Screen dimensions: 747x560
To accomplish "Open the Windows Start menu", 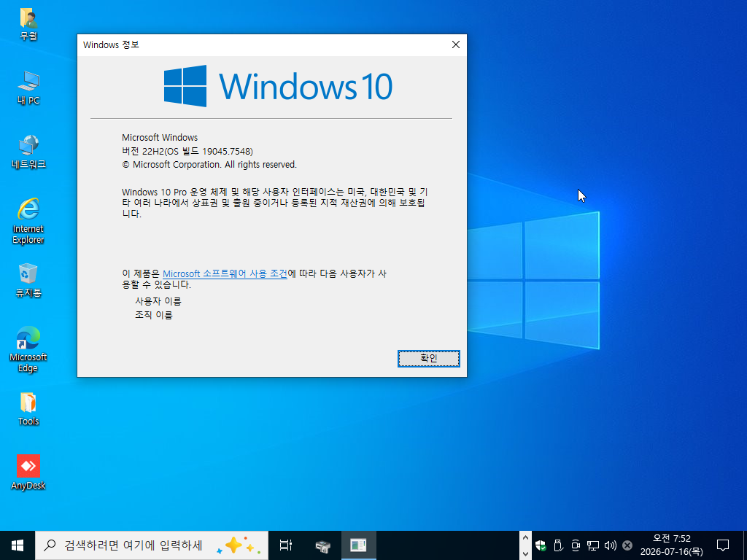I will pyautogui.click(x=18, y=545).
